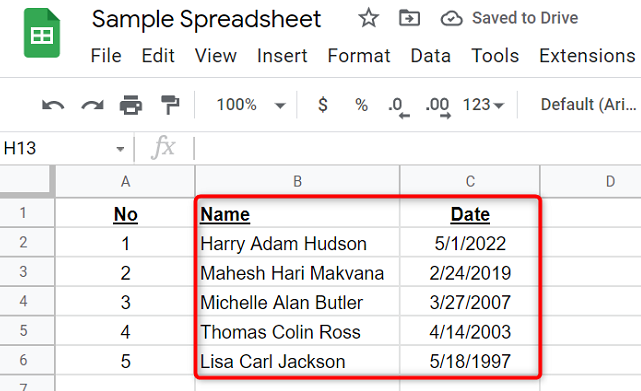641x391 pixels.
Task: Click the Redo arrow in the toolbar
Action: point(92,105)
